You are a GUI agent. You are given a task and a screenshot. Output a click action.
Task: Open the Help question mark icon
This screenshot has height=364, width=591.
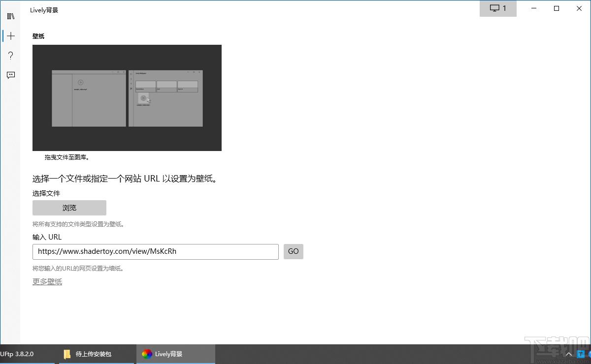coord(10,56)
